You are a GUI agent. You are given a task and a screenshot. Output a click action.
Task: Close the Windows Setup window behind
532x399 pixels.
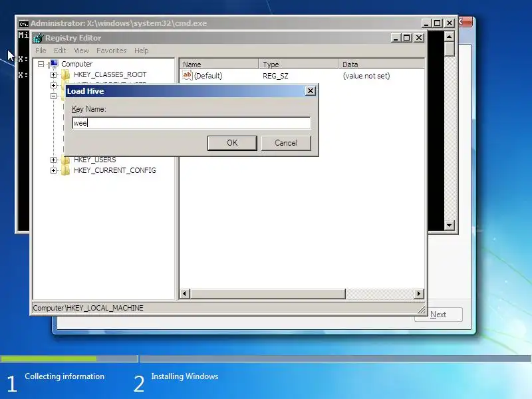465,22
